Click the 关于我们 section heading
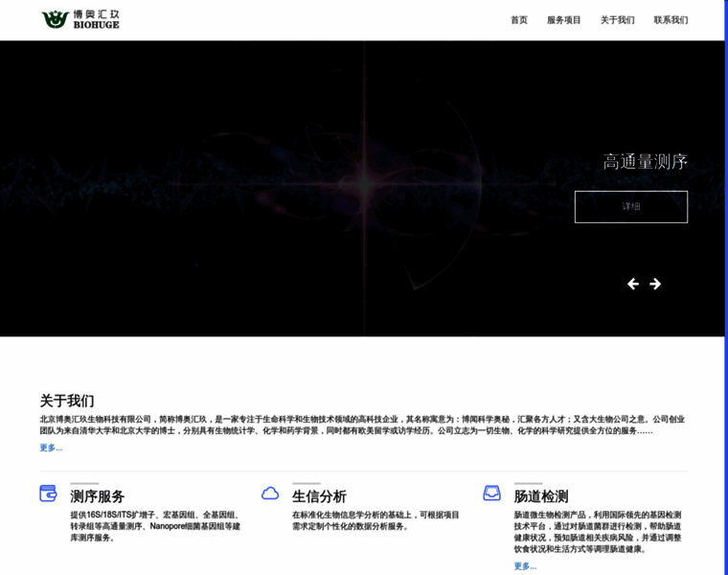The width and height of the screenshot is (728, 575). (67, 401)
